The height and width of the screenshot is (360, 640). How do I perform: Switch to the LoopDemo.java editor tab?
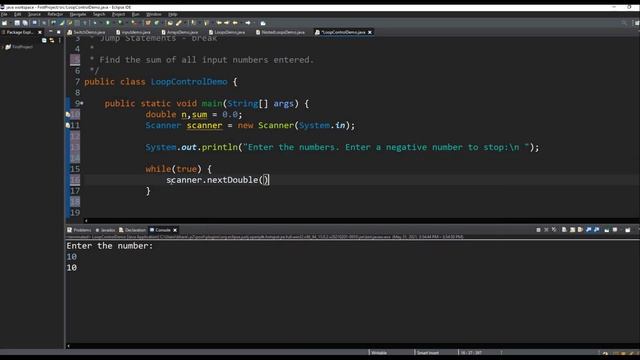(x=227, y=32)
